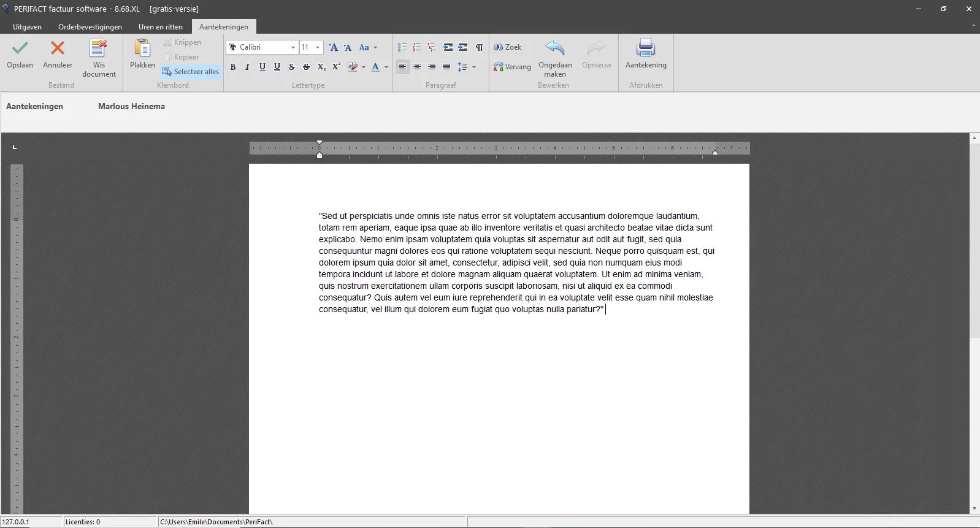Image resolution: width=980 pixels, height=528 pixels.
Task: Open the Orderbevestigingen tab
Action: (90, 27)
